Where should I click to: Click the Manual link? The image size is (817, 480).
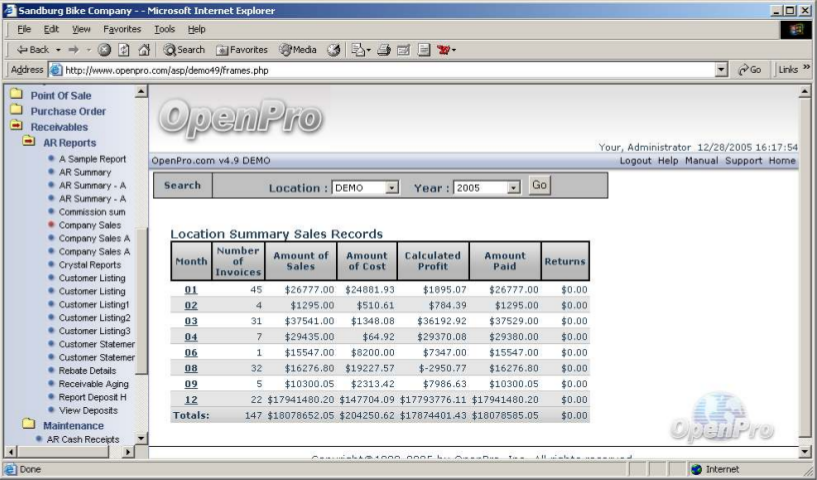(701, 161)
